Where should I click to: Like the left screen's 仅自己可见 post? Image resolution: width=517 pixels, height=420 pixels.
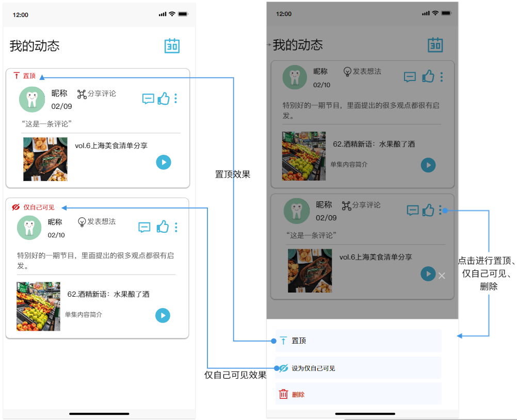[x=163, y=227]
